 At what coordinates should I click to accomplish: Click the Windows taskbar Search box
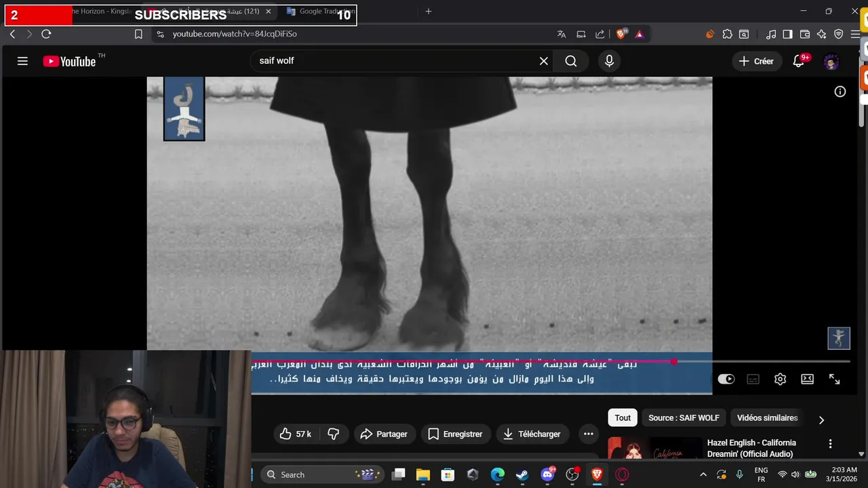[x=322, y=474]
